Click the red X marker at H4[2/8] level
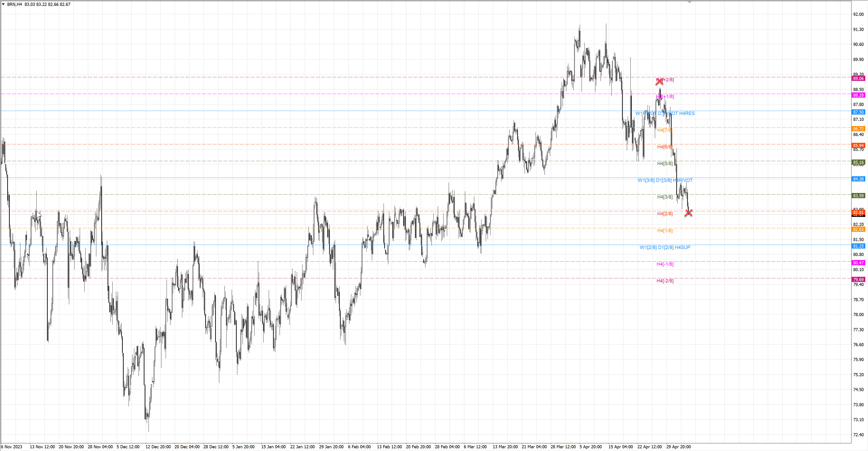The height and width of the screenshot is (451, 868). point(688,213)
